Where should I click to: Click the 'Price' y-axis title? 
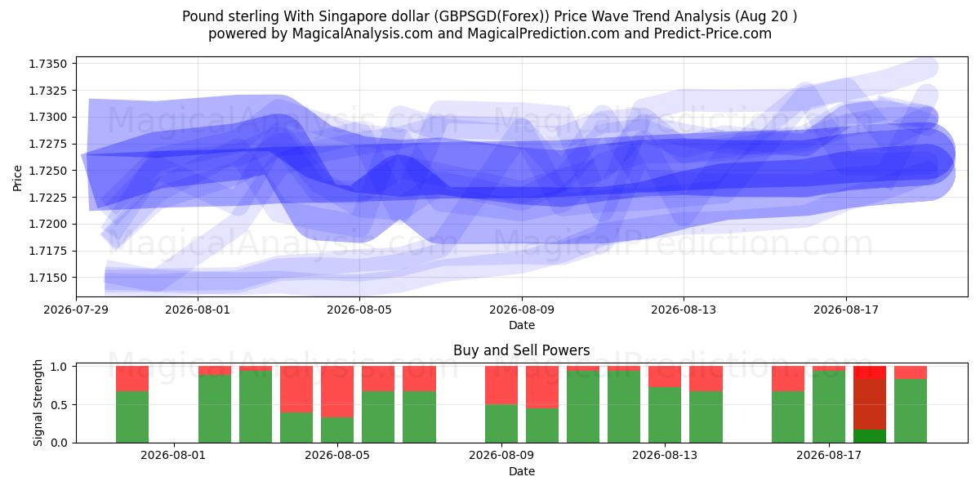(18, 177)
